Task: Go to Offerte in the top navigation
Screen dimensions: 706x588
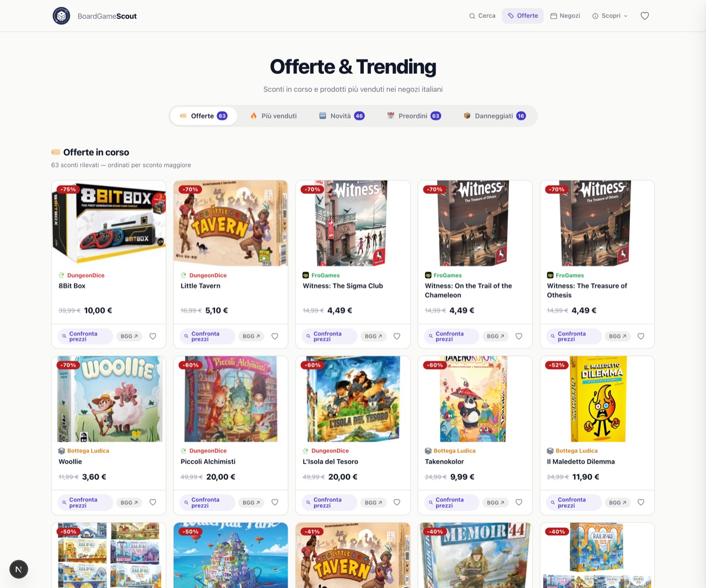Action: (522, 16)
